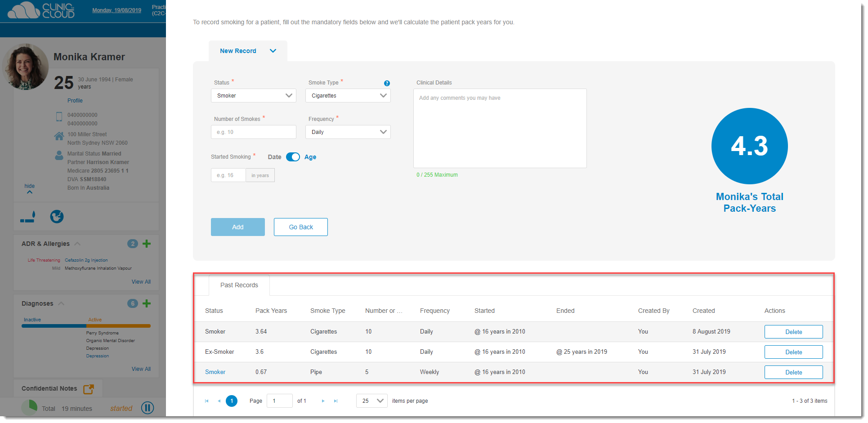Sort by Status column header

214,311
